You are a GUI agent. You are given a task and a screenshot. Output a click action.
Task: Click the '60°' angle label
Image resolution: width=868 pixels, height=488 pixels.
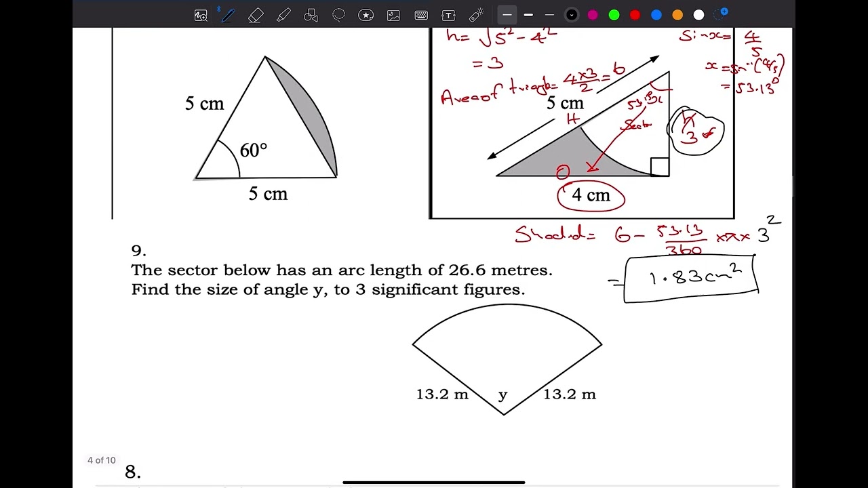click(254, 150)
